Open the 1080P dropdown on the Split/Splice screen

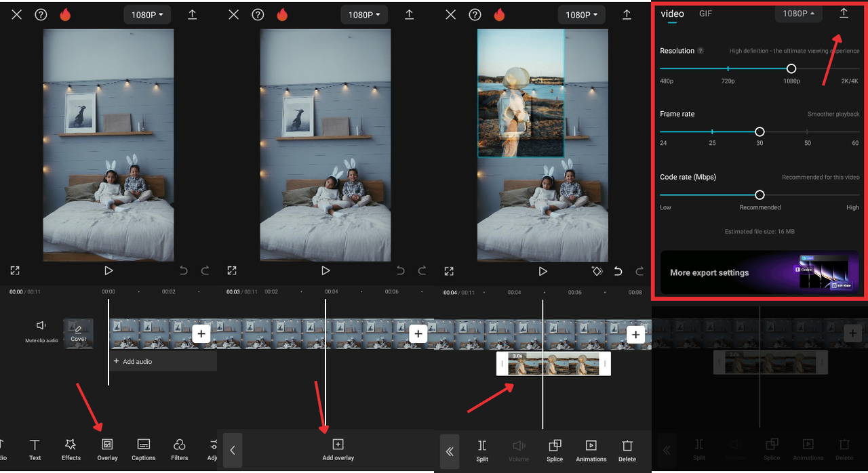[581, 15]
